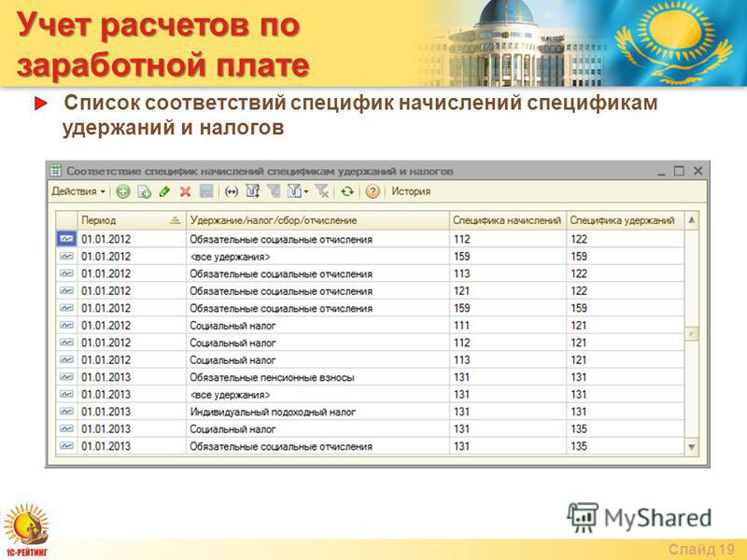Click 135 in Социальный налог 2013 row
Viewport: 747px width, 560px height.
(579, 429)
